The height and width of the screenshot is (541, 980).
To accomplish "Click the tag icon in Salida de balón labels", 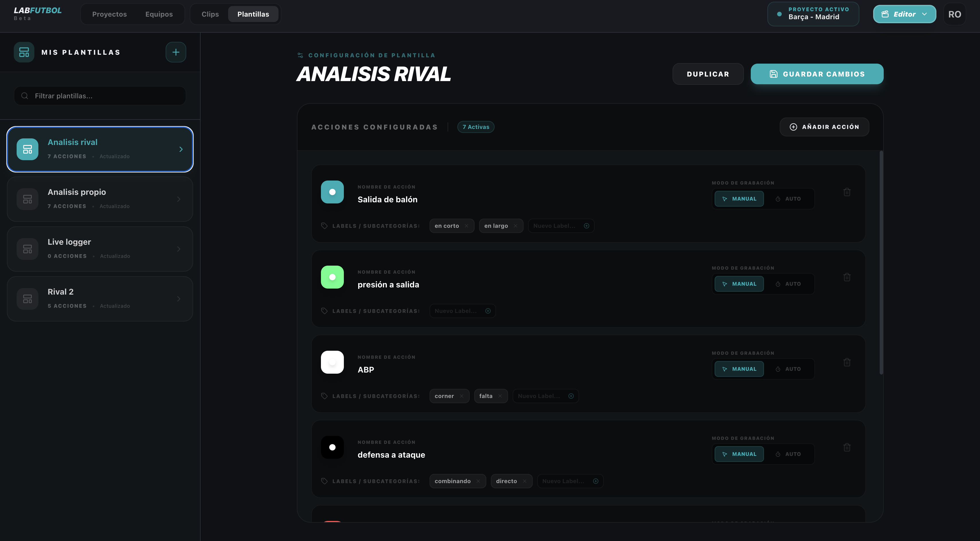I will click(x=324, y=226).
